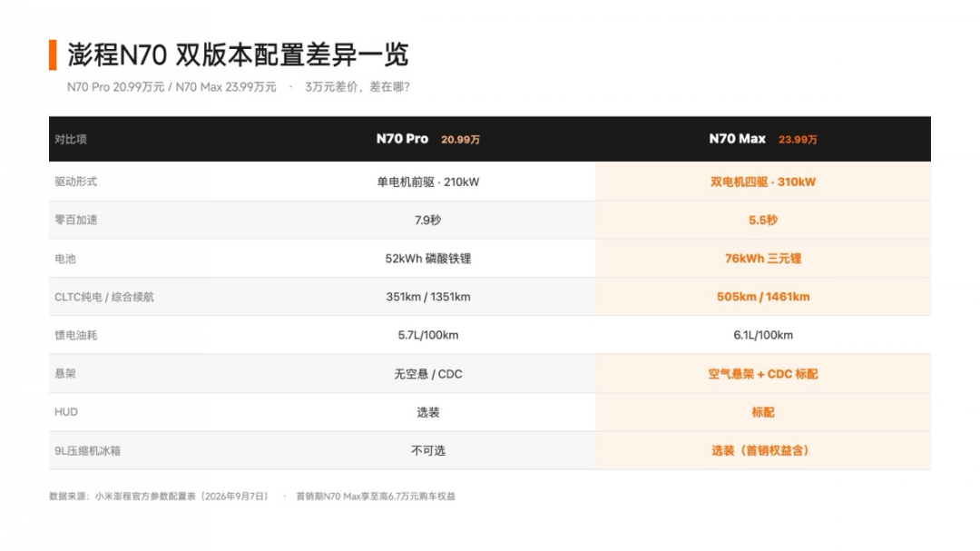Click the subtitle 3万元差价，差在哪?

358,87
